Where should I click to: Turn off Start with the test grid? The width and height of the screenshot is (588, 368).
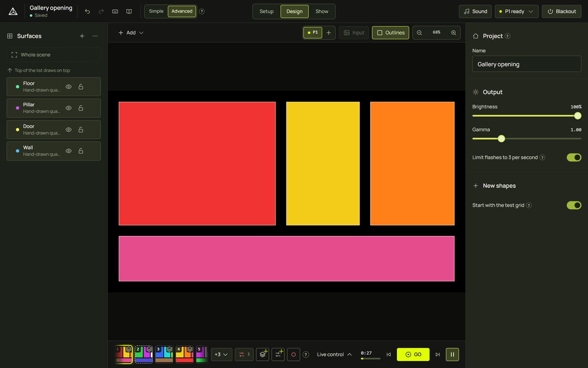coord(574,205)
